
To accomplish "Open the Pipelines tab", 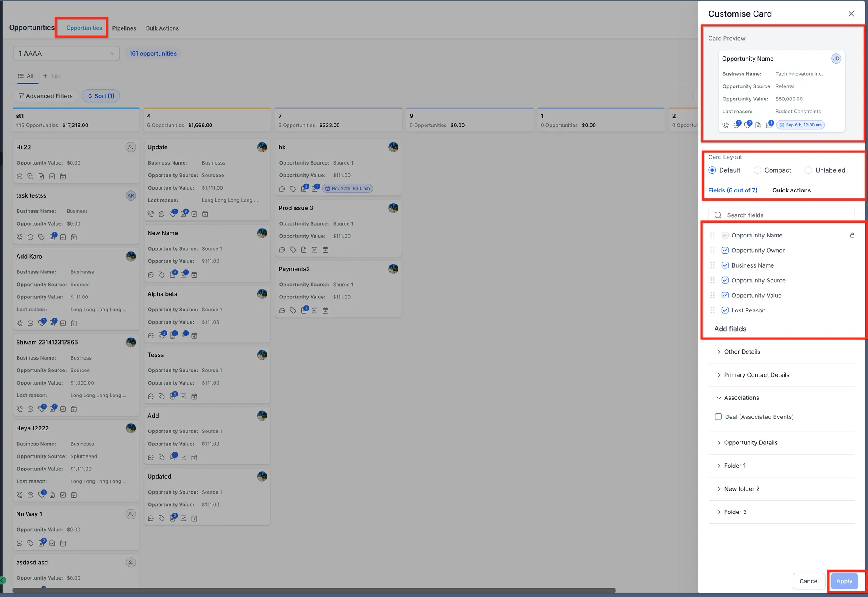I will pos(124,28).
